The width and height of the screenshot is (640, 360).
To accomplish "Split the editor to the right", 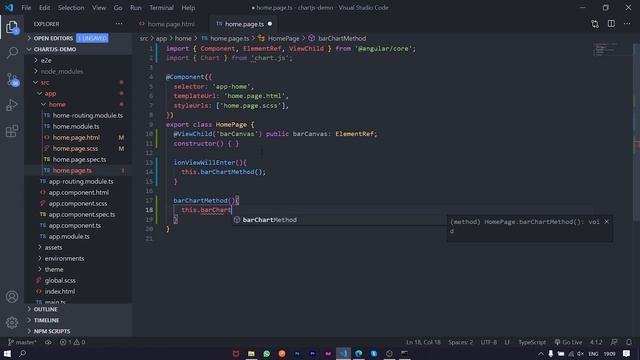I will pos(611,24).
